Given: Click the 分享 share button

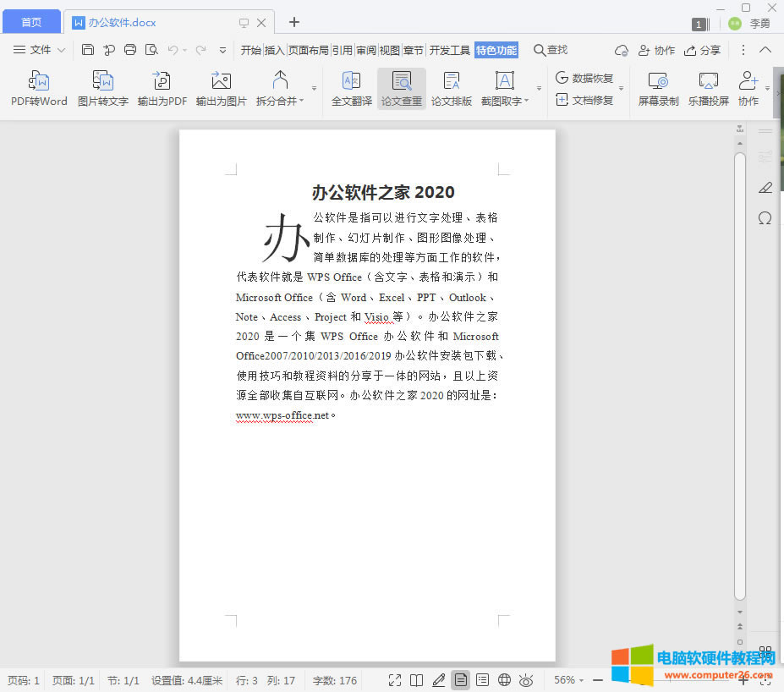Looking at the screenshot, I should point(703,50).
